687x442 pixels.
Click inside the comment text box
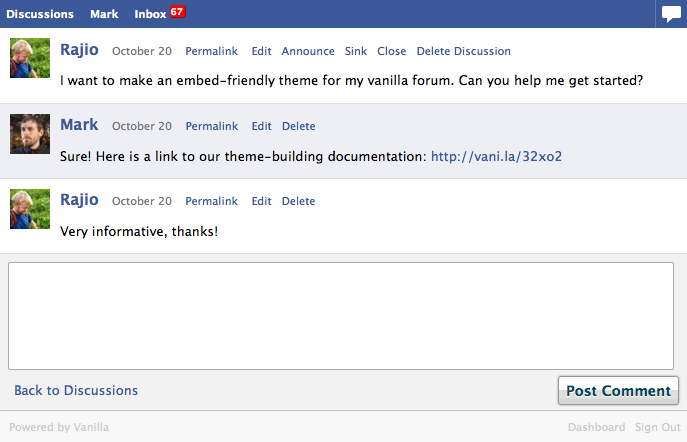click(341, 316)
